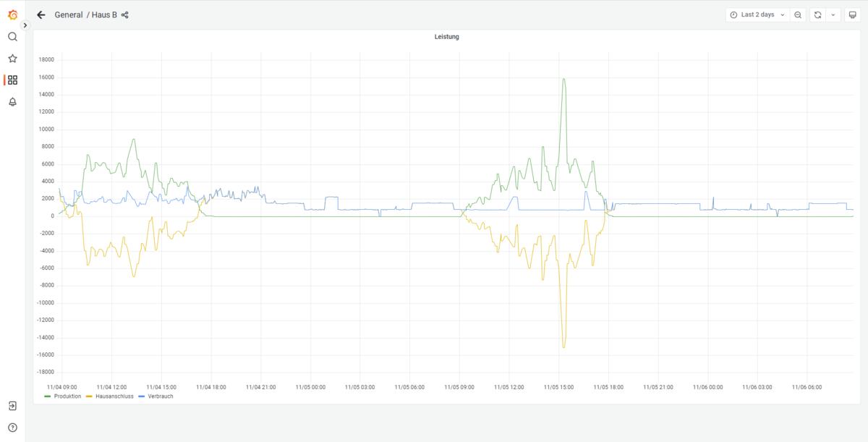Viewport: 868px width, 442px height.
Task: Open the search dashboards magnifier icon
Action: (12, 37)
